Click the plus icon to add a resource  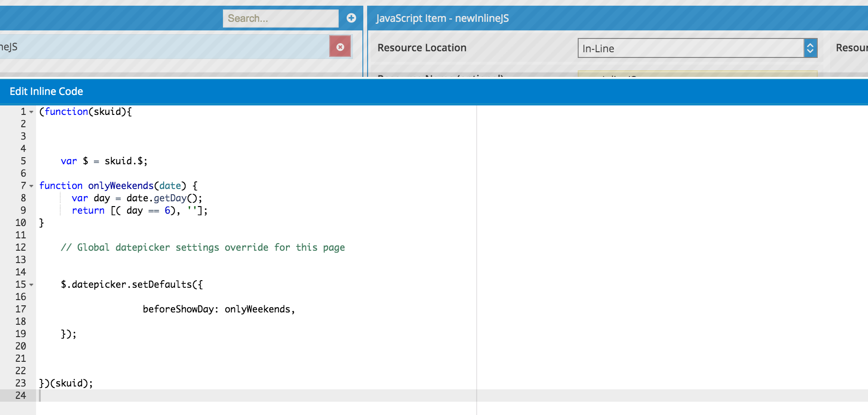point(351,18)
